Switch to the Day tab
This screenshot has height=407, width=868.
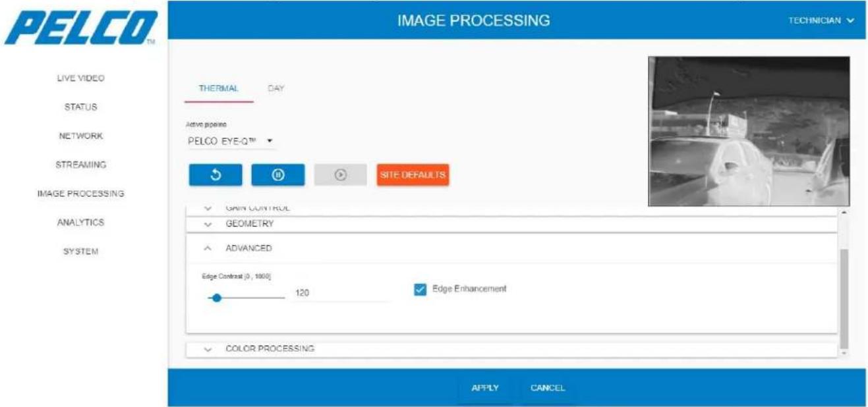tap(276, 89)
